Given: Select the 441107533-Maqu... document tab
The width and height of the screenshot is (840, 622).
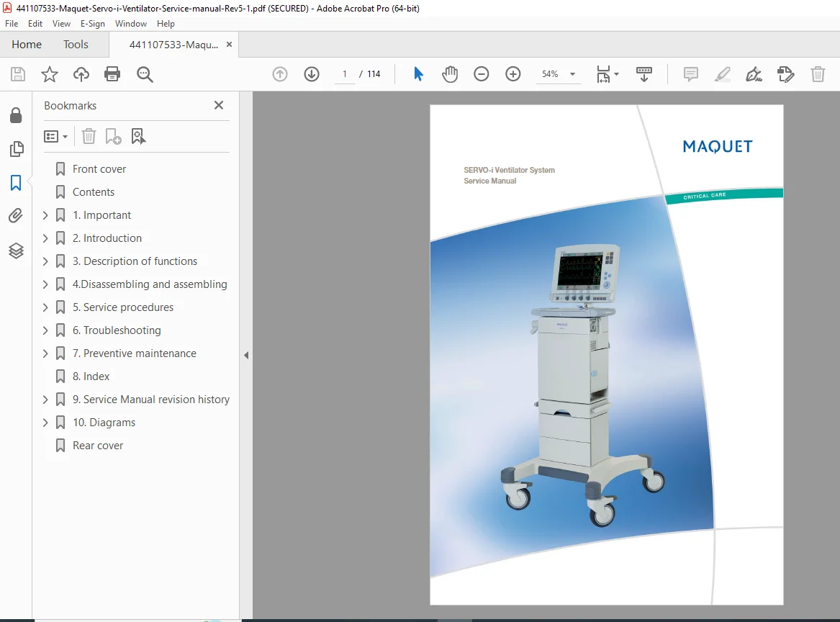Looking at the screenshot, I should 173,45.
